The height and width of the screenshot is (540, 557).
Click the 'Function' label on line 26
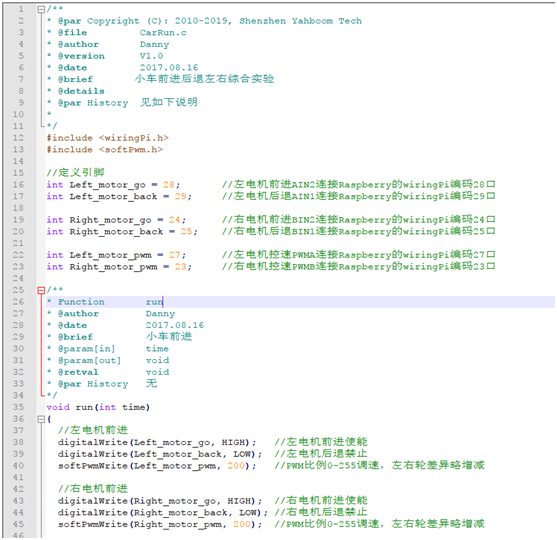(x=81, y=302)
